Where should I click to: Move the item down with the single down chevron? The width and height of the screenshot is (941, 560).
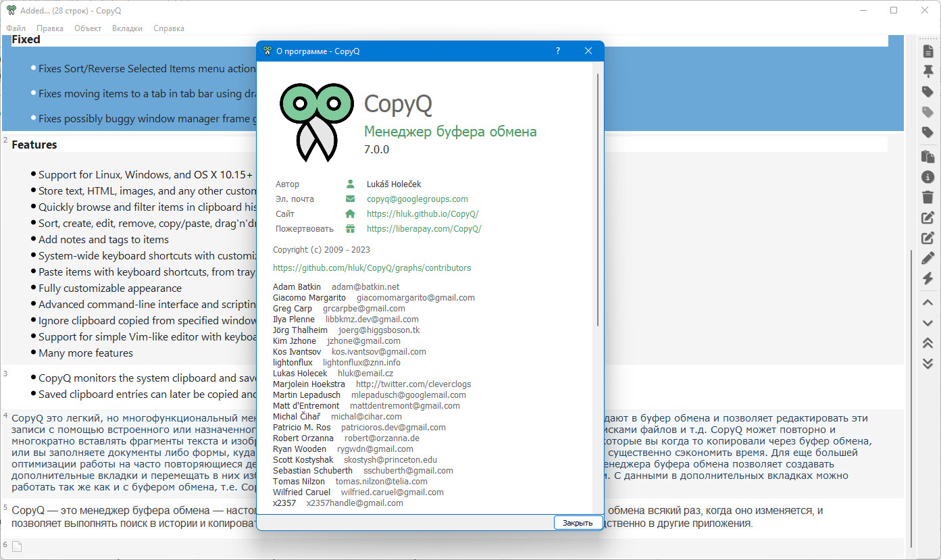(x=927, y=324)
